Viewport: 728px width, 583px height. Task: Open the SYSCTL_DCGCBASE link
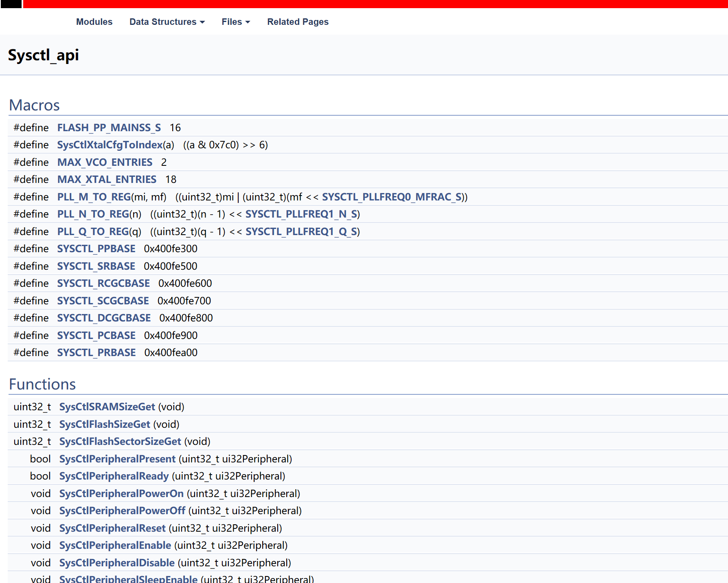click(x=104, y=318)
